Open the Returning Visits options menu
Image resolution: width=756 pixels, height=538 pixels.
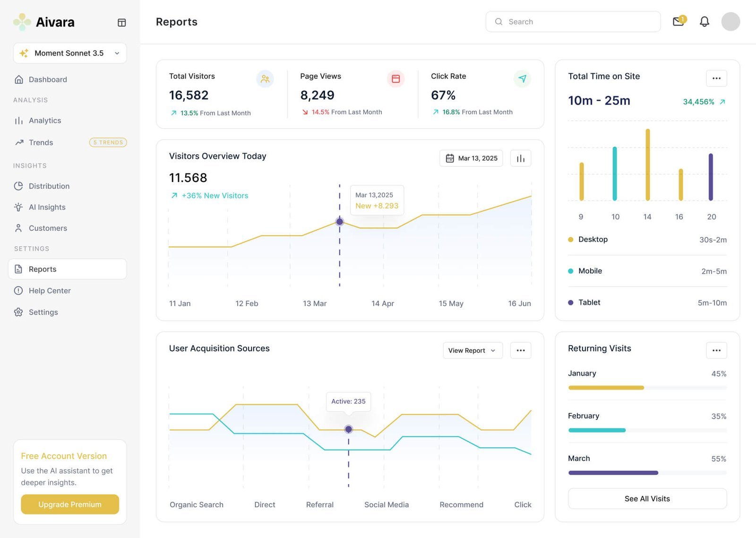pyautogui.click(x=716, y=350)
